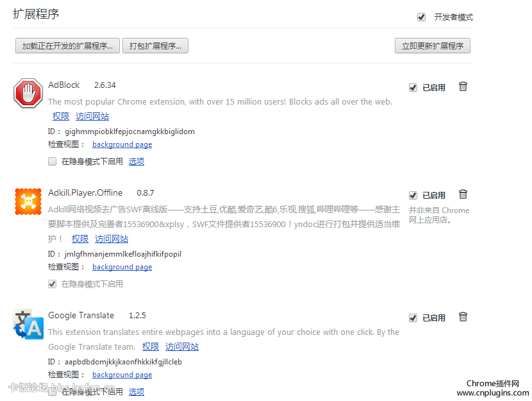Visit Google Translate 访问网站 link
The image size is (532, 401).
(182, 347)
